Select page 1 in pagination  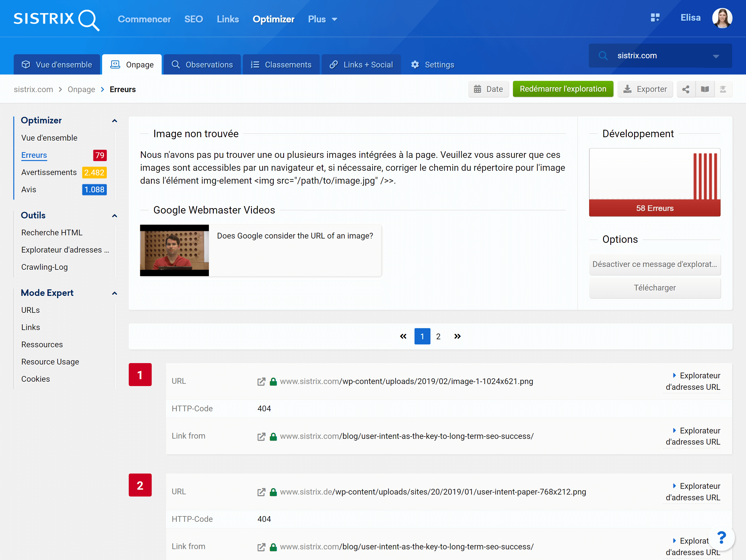tap(422, 336)
